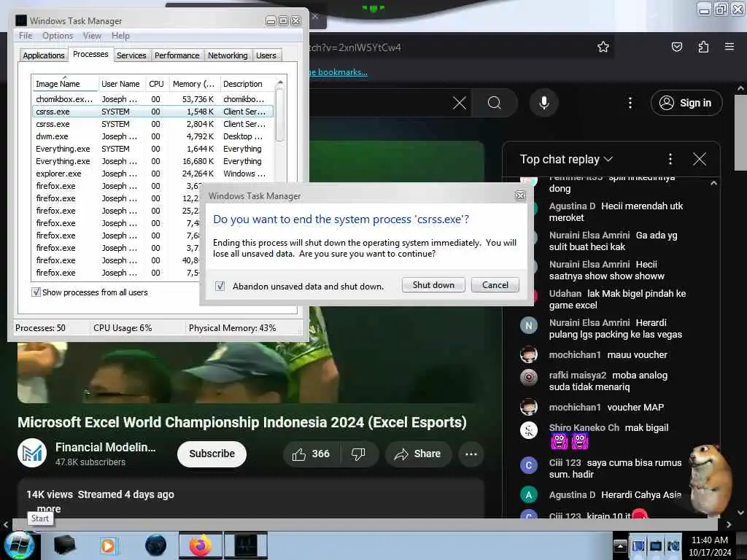
Task: Open the clock showing 11:40 AM
Action: [710, 545]
